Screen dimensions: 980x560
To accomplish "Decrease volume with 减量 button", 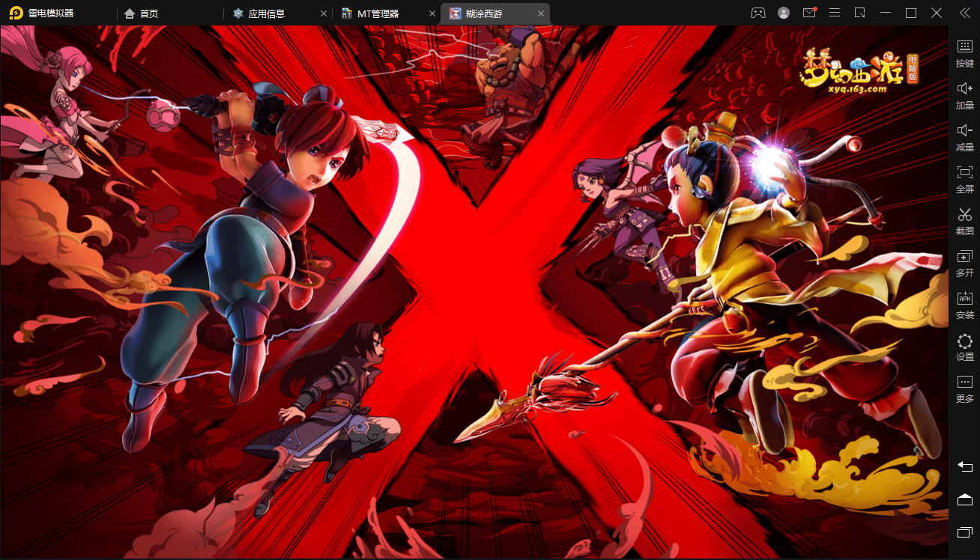I will pos(965,138).
